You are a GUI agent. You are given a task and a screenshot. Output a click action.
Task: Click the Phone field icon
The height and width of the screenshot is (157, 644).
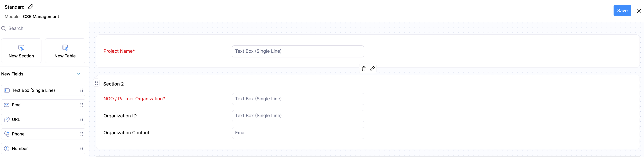tap(7, 134)
